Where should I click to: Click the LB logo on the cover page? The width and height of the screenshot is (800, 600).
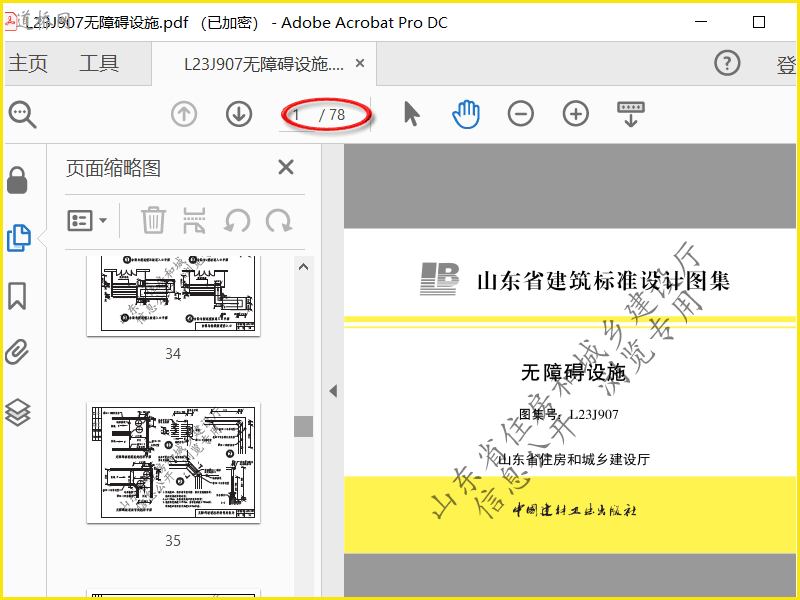click(x=439, y=279)
